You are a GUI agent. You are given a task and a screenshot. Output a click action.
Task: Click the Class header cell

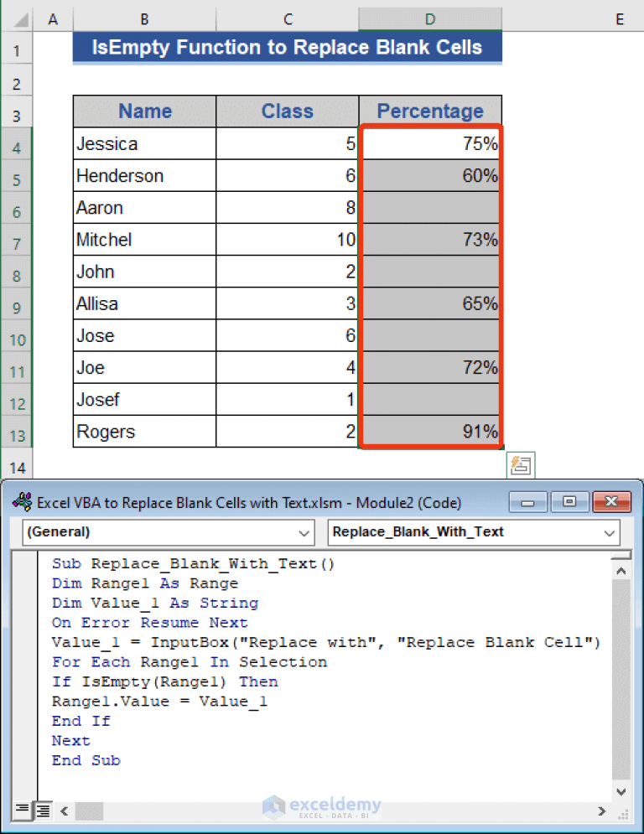(288, 111)
